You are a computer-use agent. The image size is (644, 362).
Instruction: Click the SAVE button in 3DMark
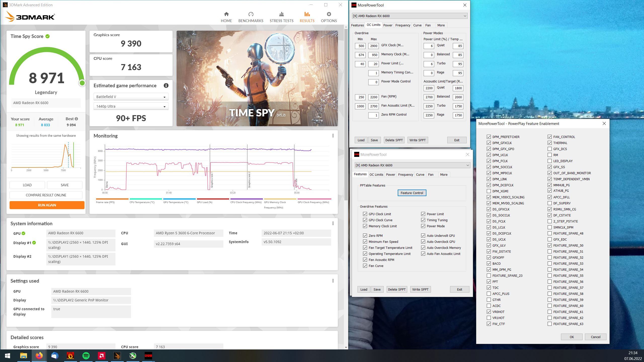click(65, 185)
